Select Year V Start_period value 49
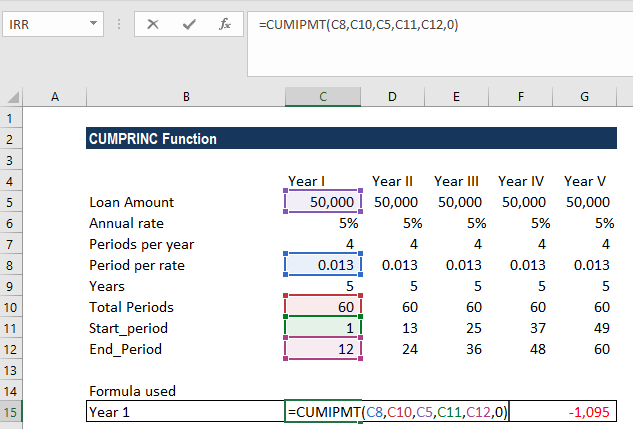633x429 pixels. coord(602,328)
